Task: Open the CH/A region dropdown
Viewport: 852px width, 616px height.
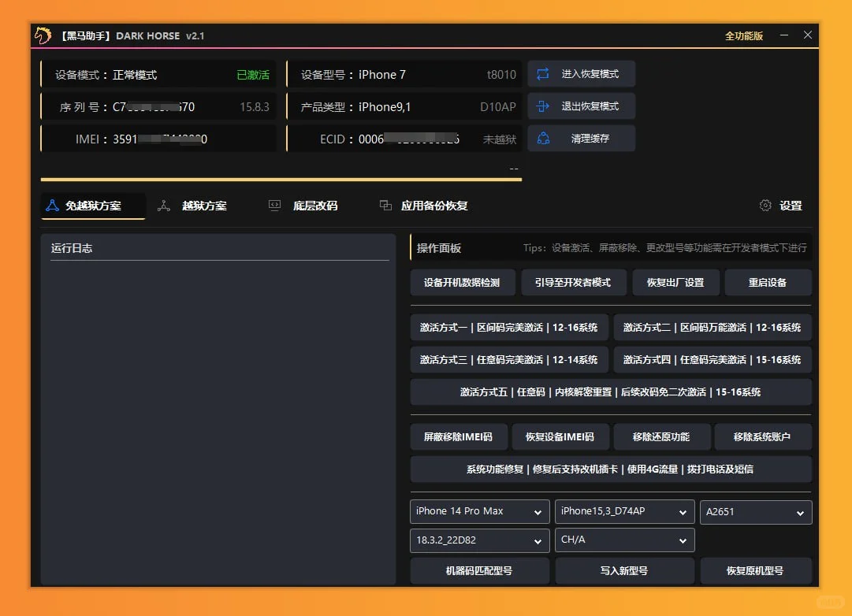Action: 623,540
